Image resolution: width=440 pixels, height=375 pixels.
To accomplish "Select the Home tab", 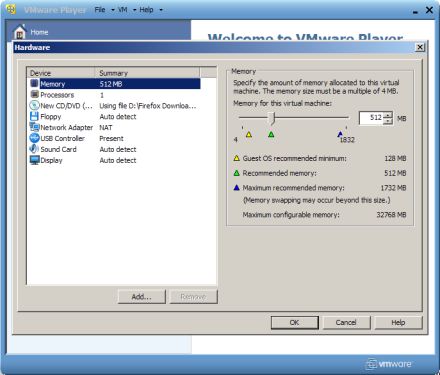I will [99, 31].
